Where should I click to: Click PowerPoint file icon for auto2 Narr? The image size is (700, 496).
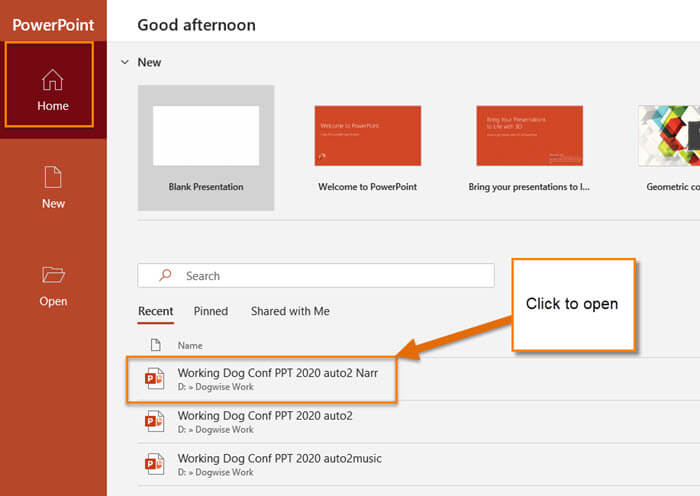pos(154,379)
